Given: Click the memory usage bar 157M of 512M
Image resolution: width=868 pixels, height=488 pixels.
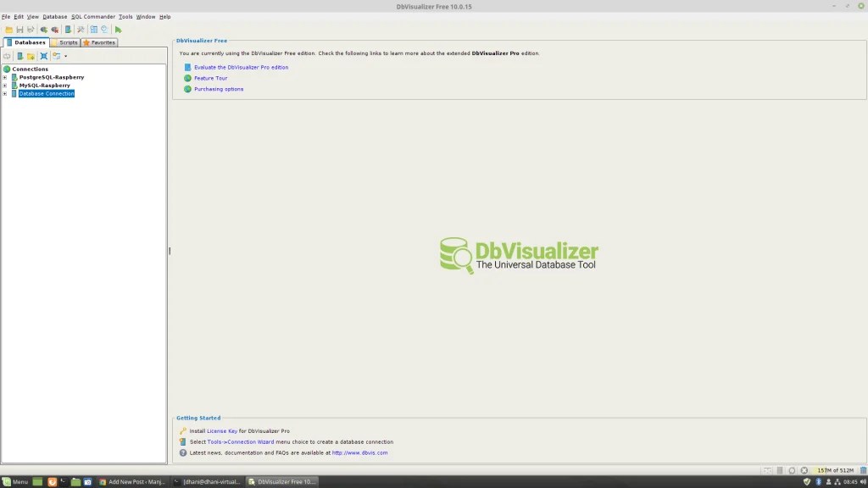Looking at the screenshot, I should click(x=835, y=470).
